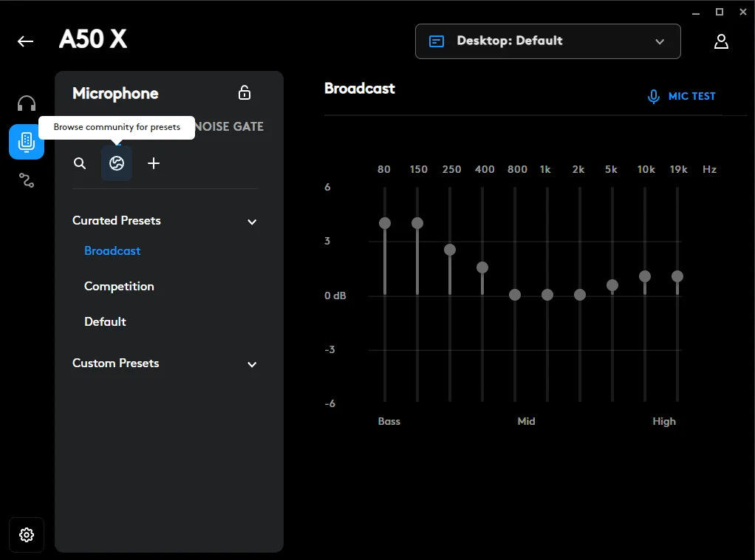This screenshot has width=755, height=560.
Task: Click the Broadcast heading above the equalizer
Action: click(x=360, y=89)
